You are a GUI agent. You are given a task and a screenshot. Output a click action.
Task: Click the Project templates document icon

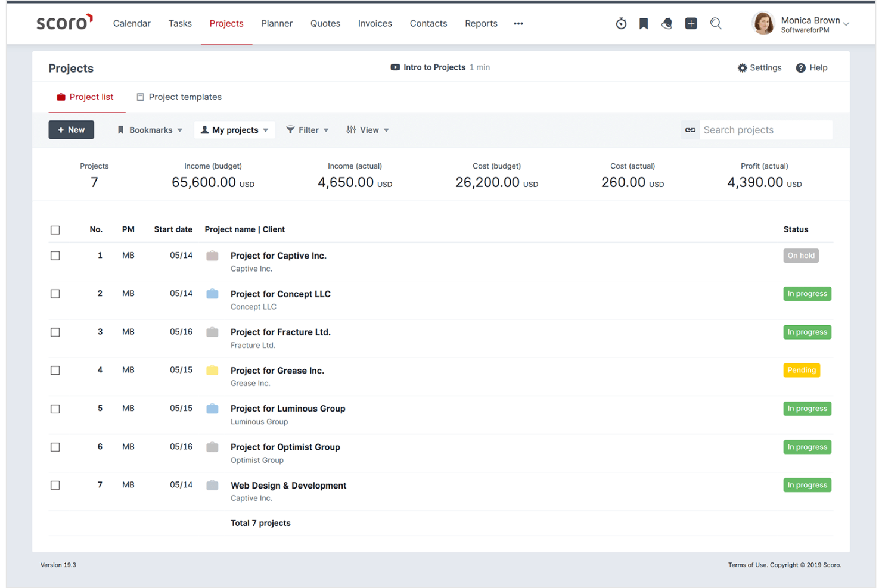140,97
